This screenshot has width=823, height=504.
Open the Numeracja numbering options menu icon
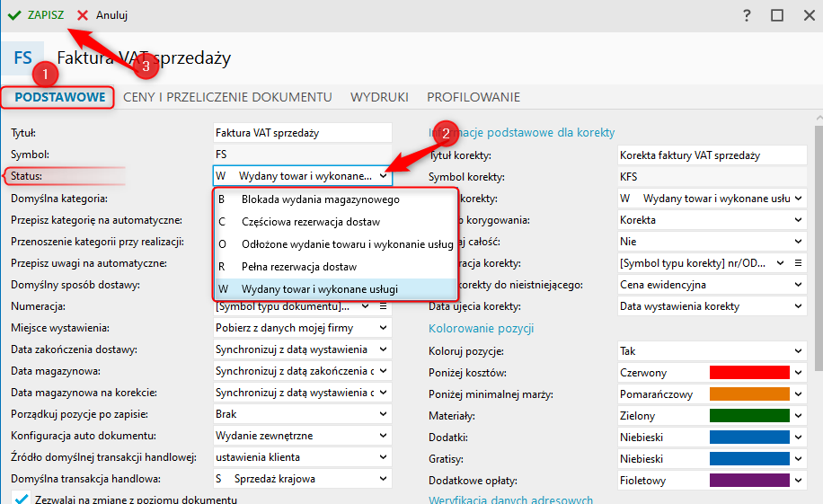click(x=384, y=306)
